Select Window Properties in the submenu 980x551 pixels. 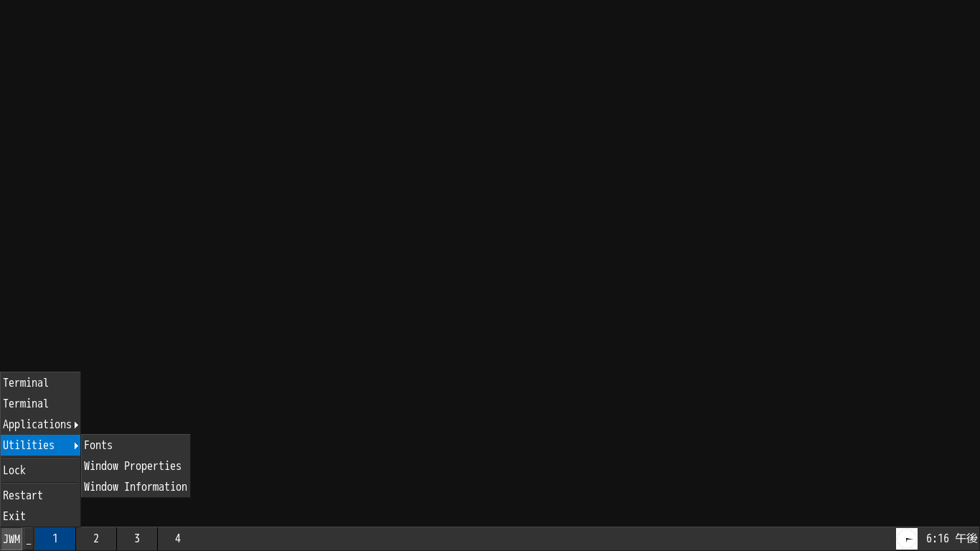[136, 466]
